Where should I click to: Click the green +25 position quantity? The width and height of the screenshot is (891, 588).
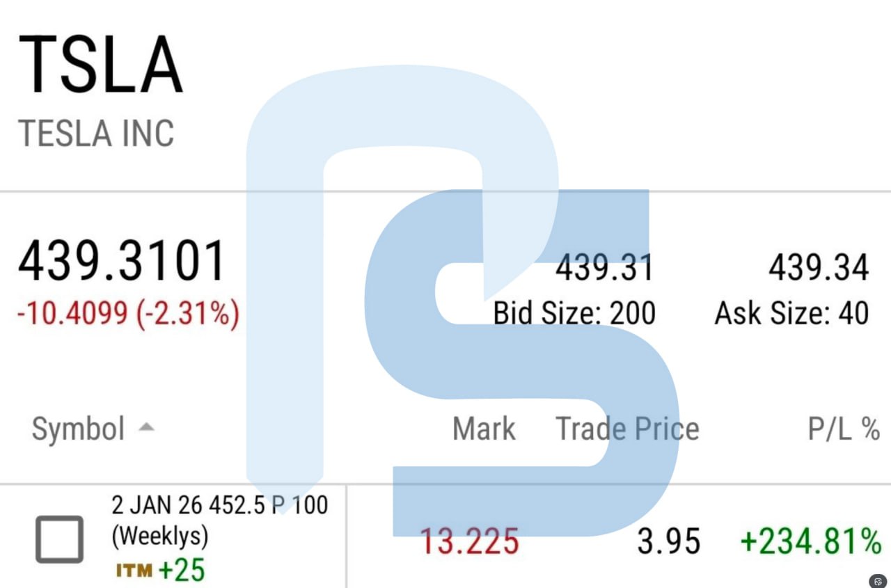[x=182, y=571]
